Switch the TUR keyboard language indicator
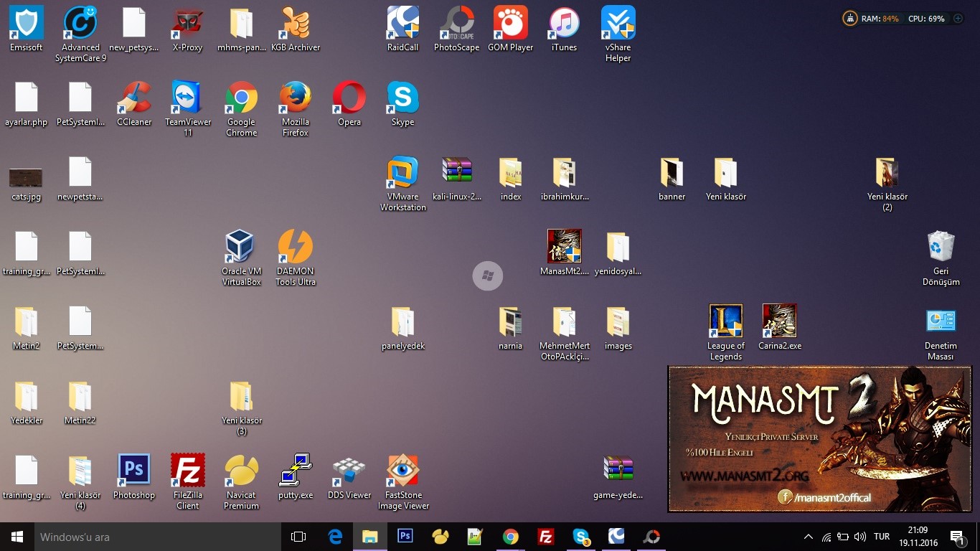Screen dimensions: 980x551 (x=882, y=537)
